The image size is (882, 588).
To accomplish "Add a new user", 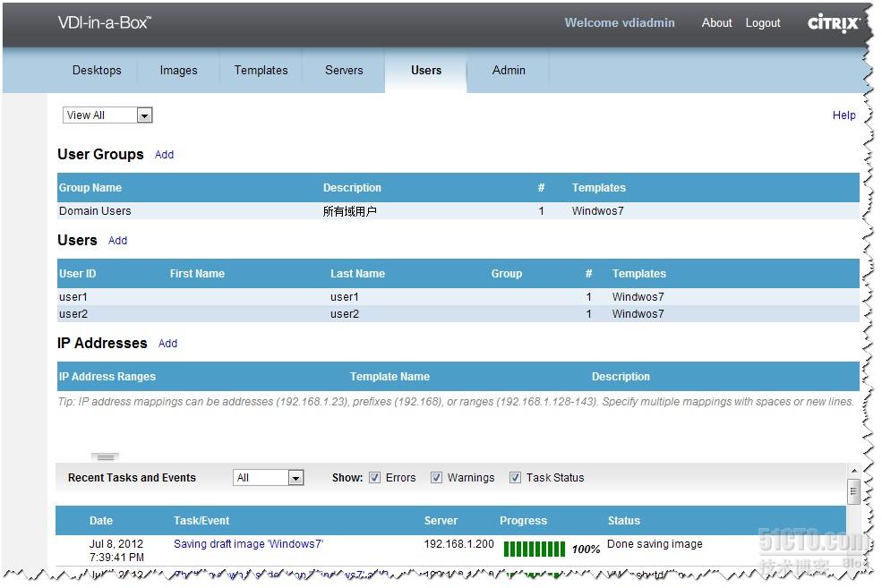I will (x=117, y=241).
